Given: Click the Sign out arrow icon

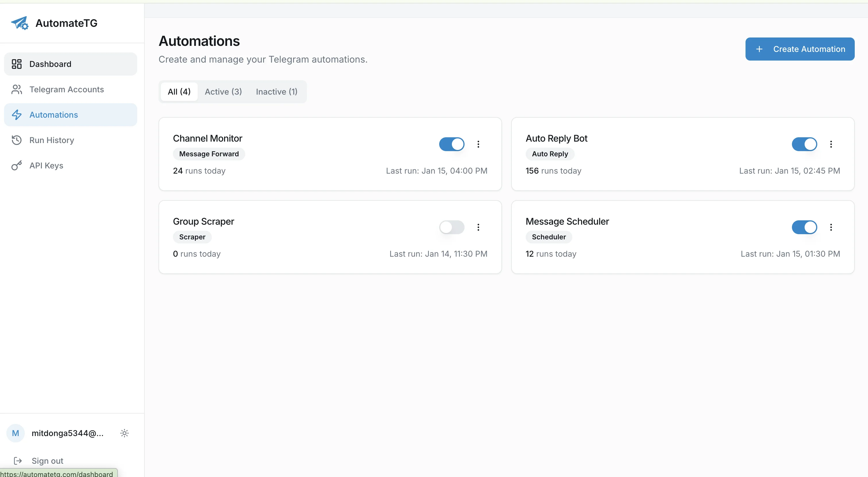Looking at the screenshot, I should point(18,461).
